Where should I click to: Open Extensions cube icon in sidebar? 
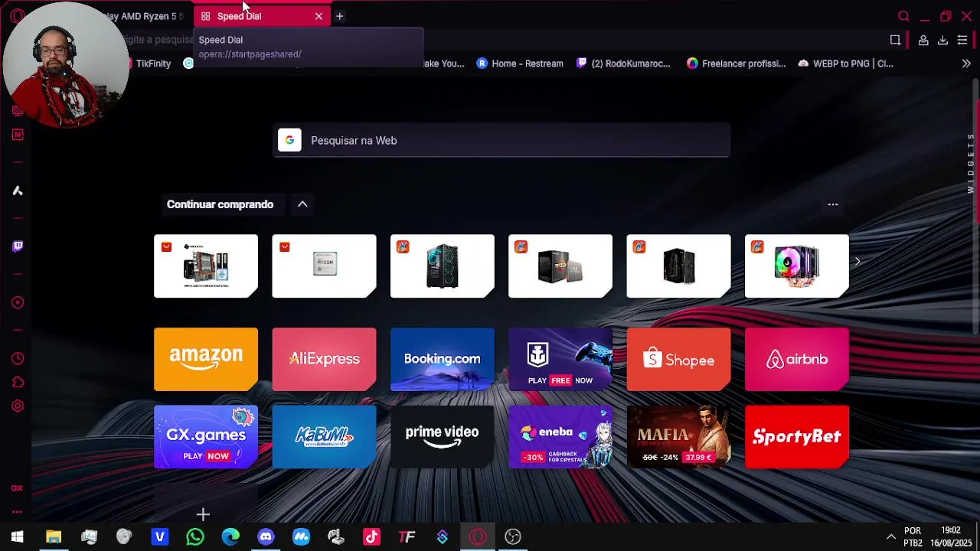(x=18, y=382)
